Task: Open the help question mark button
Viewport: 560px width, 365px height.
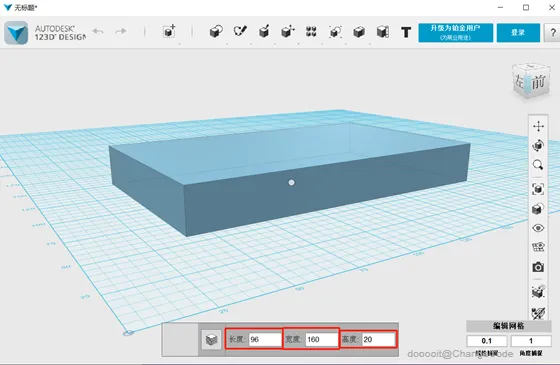Action: [552, 32]
